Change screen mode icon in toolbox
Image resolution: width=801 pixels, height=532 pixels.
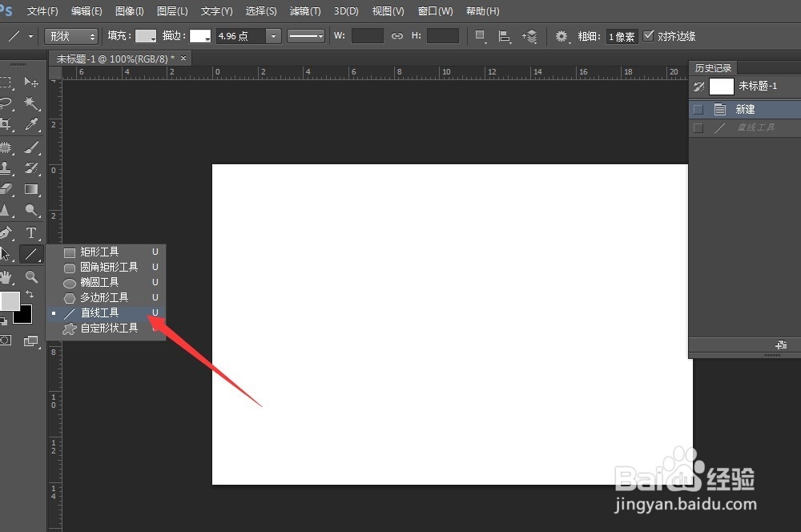click(31, 341)
